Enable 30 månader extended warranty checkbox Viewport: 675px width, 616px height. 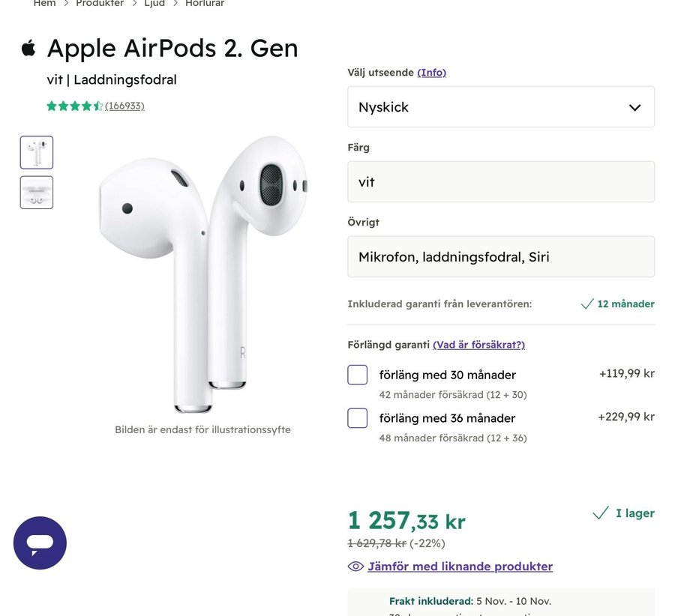tap(357, 375)
